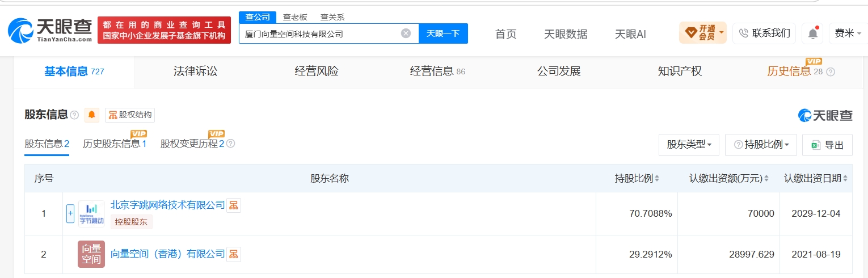
Task: Click the 2021-08-19 date cell
Action: 816,254
